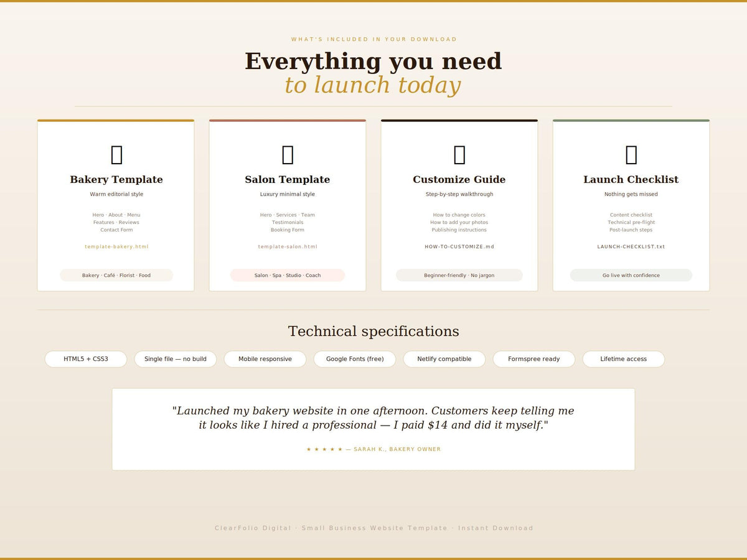Click the LAUNCH-CHECKLIST.txt filename
Viewport: 747px width, 560px height.
click(631, 247)
